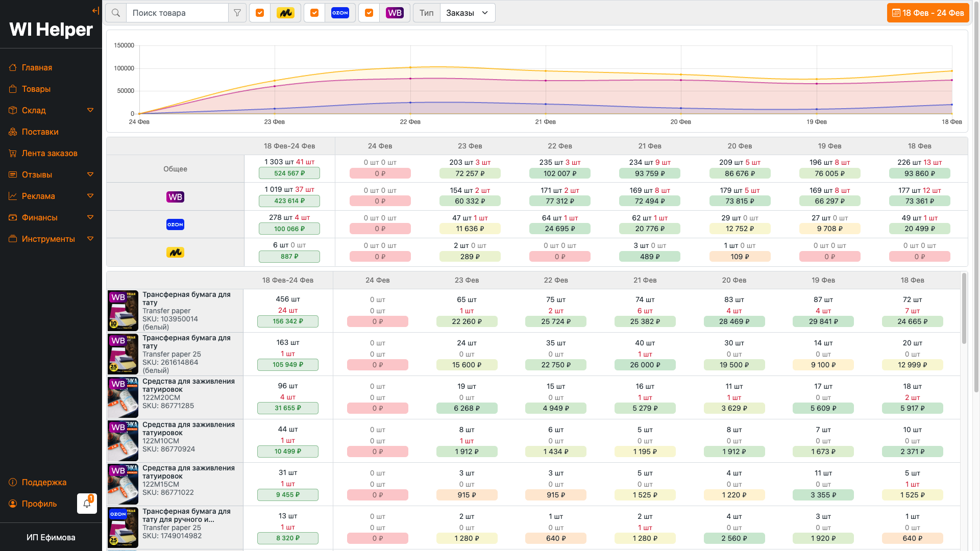Open the Поддержка link
Image resolution: width=980 pixels, height=551 pixels.
coord(44,482)
